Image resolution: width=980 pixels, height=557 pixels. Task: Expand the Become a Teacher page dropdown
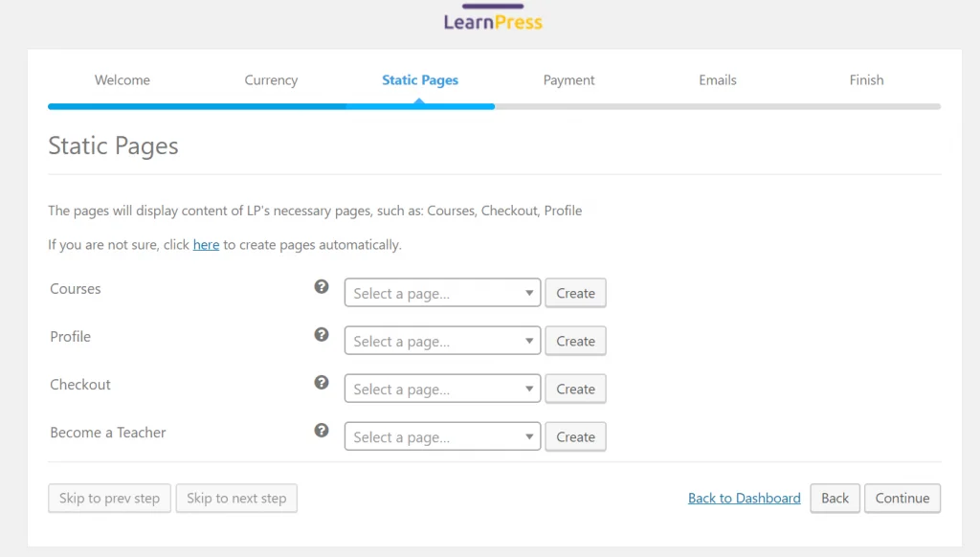coord(442,436)
